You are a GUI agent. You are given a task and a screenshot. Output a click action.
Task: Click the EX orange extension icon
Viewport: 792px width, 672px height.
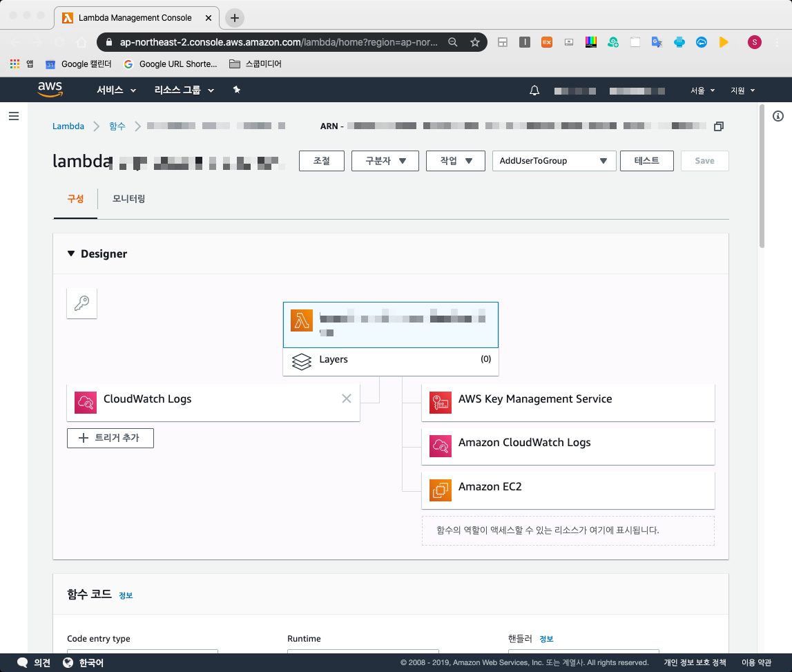pyautogui.click(x=546, y=42)
